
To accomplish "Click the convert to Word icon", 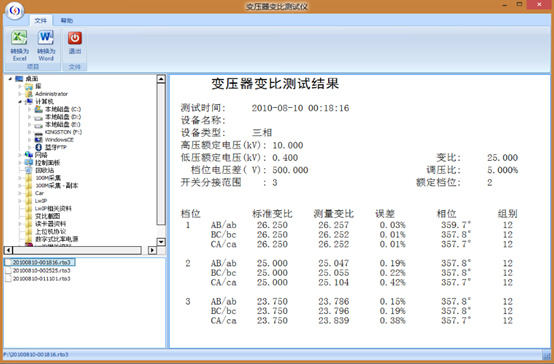I will (x=46, y=38).
